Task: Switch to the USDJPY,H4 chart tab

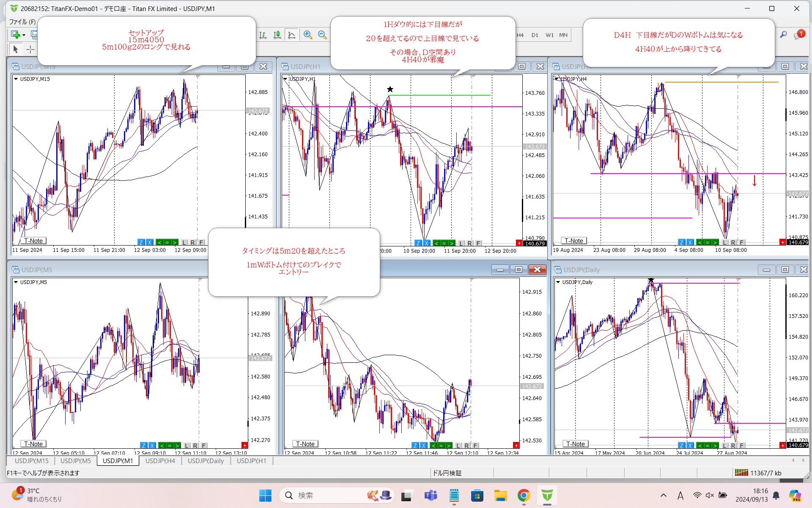Action: pyautogui.click(x=160, y=461)
